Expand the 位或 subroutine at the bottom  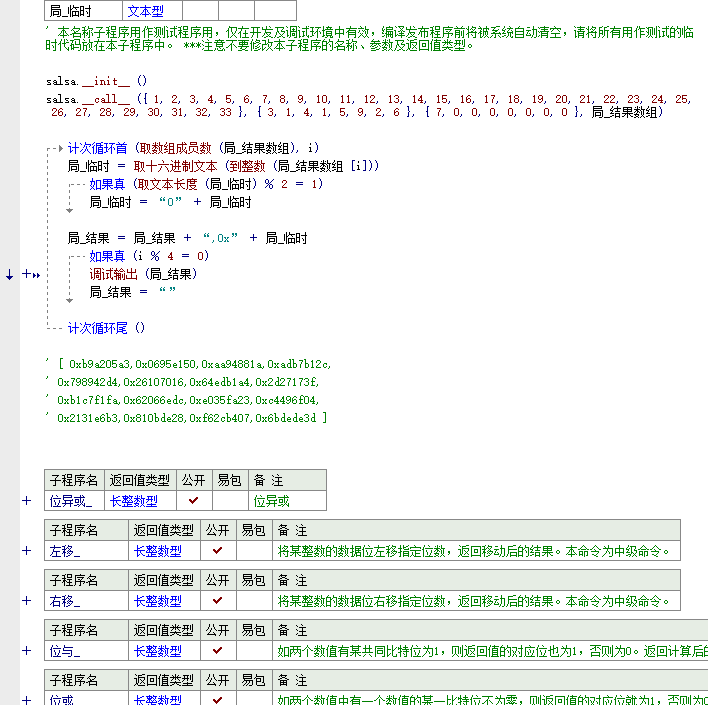pyautogui.click(x=27, y=700)
